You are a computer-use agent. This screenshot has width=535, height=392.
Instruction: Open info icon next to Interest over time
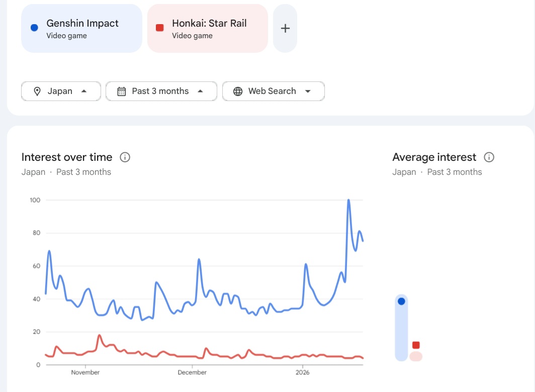(125, 157)
